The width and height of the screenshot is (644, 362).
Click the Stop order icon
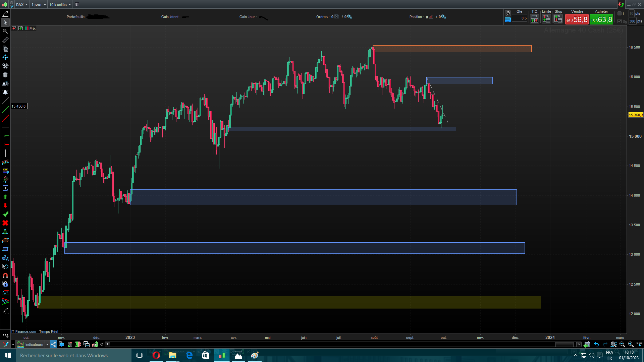(558, 19)
